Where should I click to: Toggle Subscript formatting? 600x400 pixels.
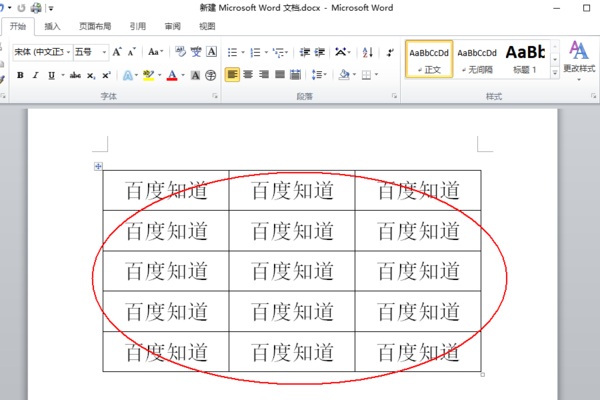[x=91, y=75]
